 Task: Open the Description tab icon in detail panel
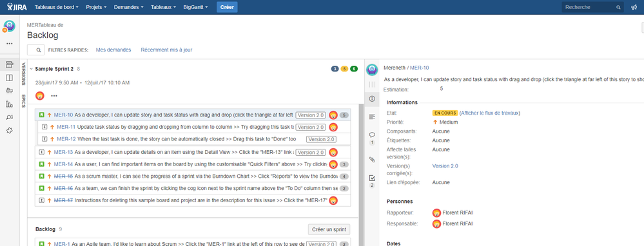[372, 117]
